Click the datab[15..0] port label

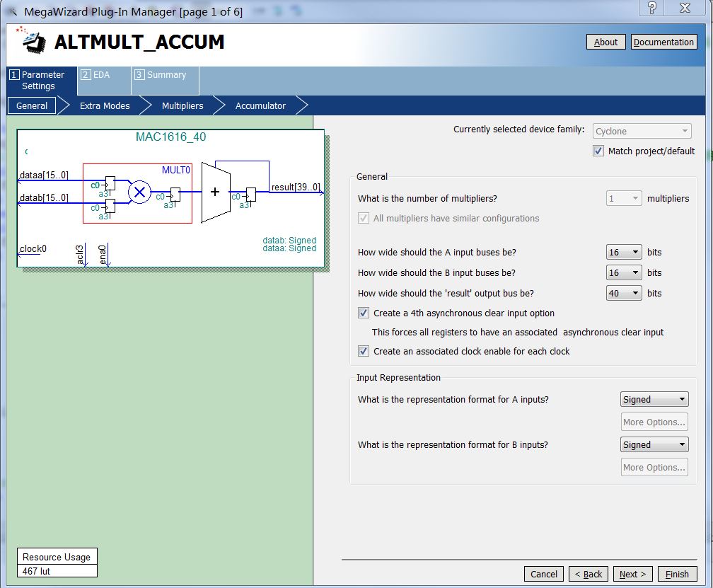pyautogui.click(x=44, y=198)
